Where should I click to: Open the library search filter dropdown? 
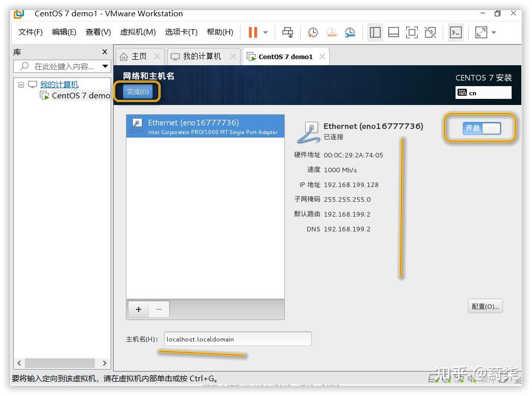(x=105, y=66)
